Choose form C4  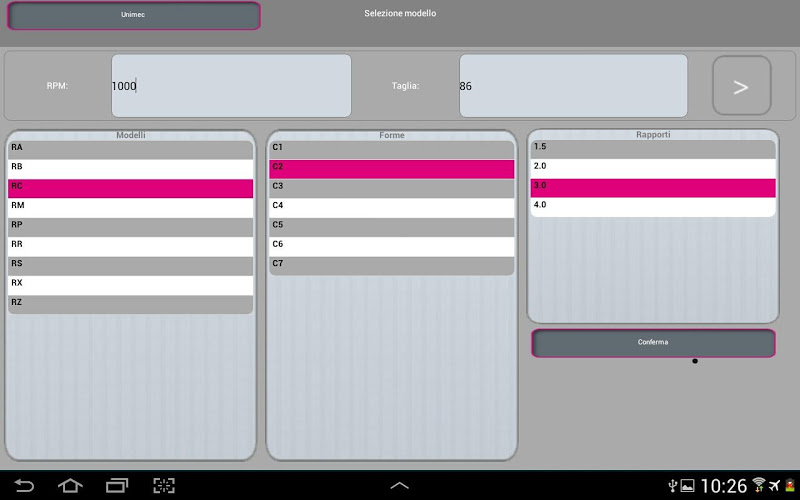coord(392,208)
